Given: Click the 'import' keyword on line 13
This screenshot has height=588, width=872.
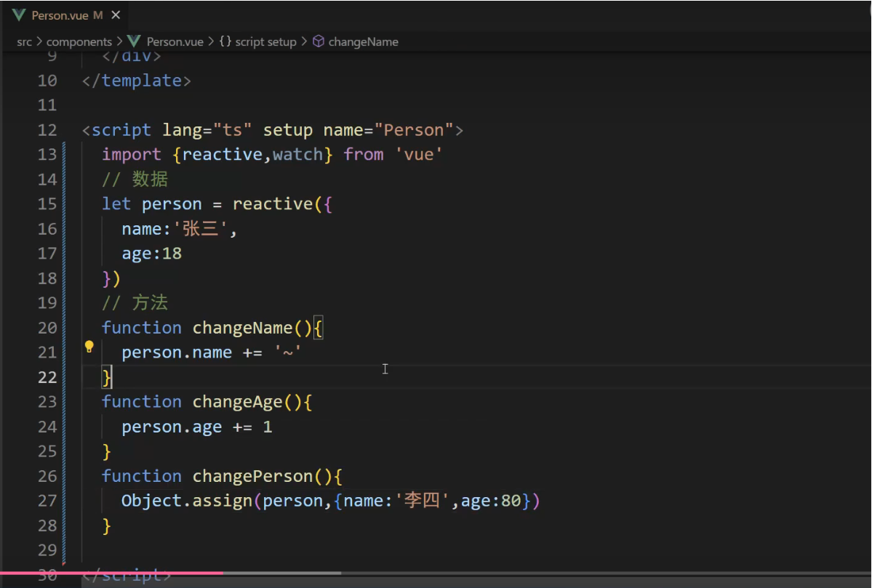Looking at the screenshot, I should pos(132,155).
